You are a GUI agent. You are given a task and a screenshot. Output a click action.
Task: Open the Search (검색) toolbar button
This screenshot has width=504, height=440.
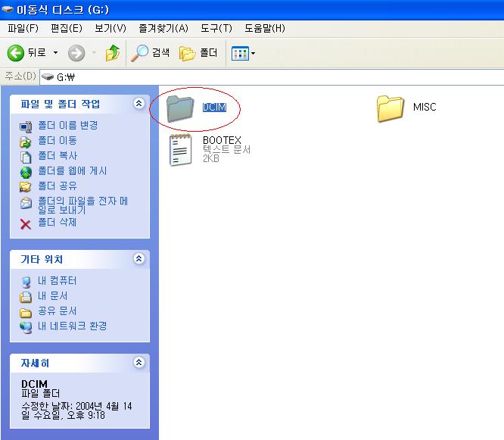(150, 53)
